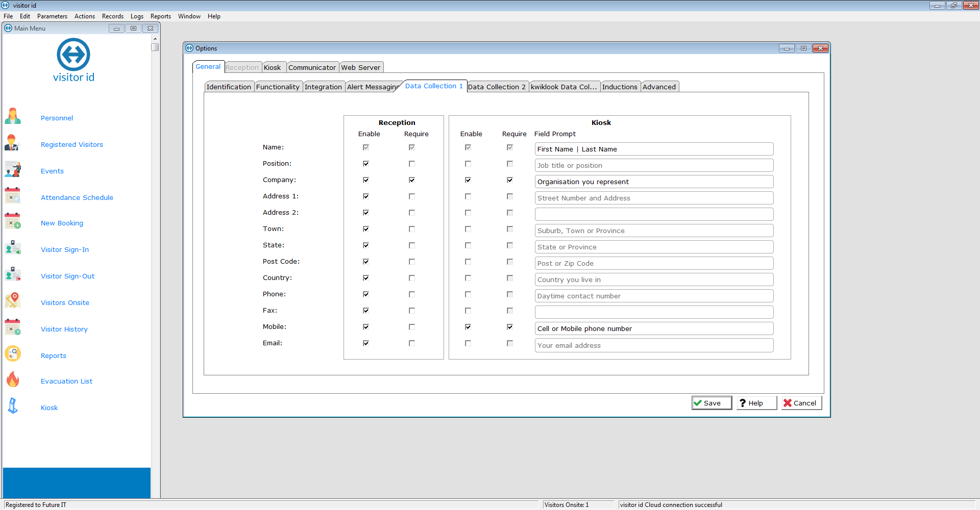Click the Personnel icon in Main Menu
980x510 pixels.
pyautogui.click(x=13, y=117)
